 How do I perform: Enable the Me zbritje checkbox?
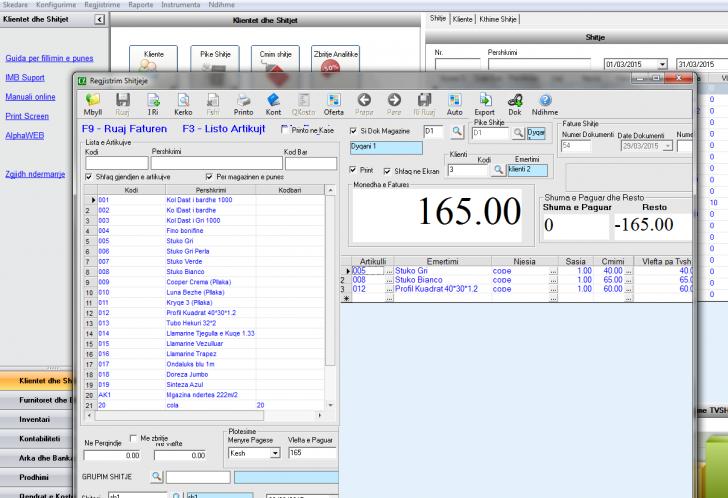coord(133,438)
